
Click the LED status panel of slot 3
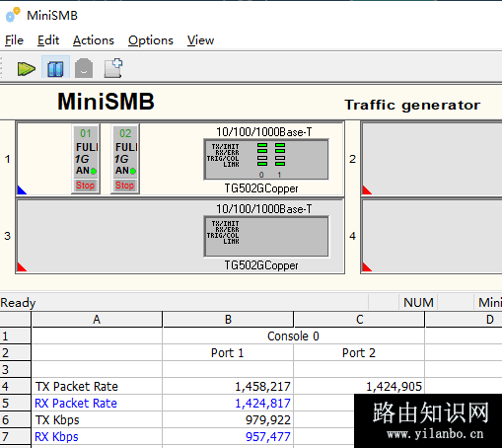266,237
